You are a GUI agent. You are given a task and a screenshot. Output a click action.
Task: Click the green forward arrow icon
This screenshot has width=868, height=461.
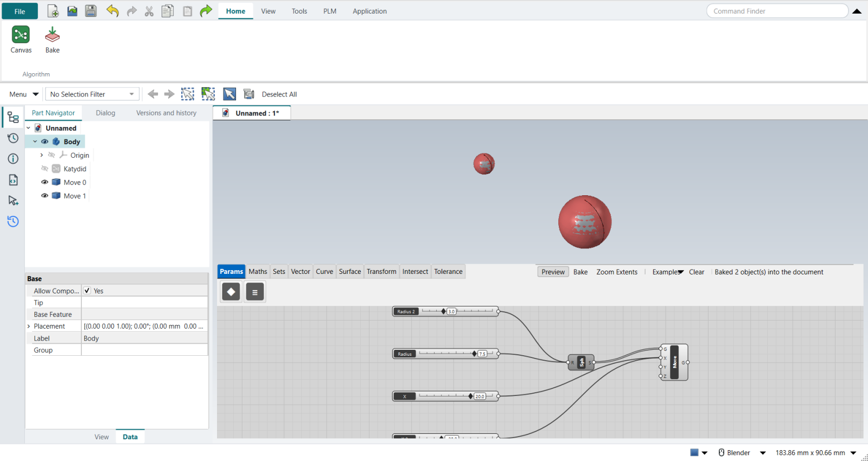coord(206,11)
